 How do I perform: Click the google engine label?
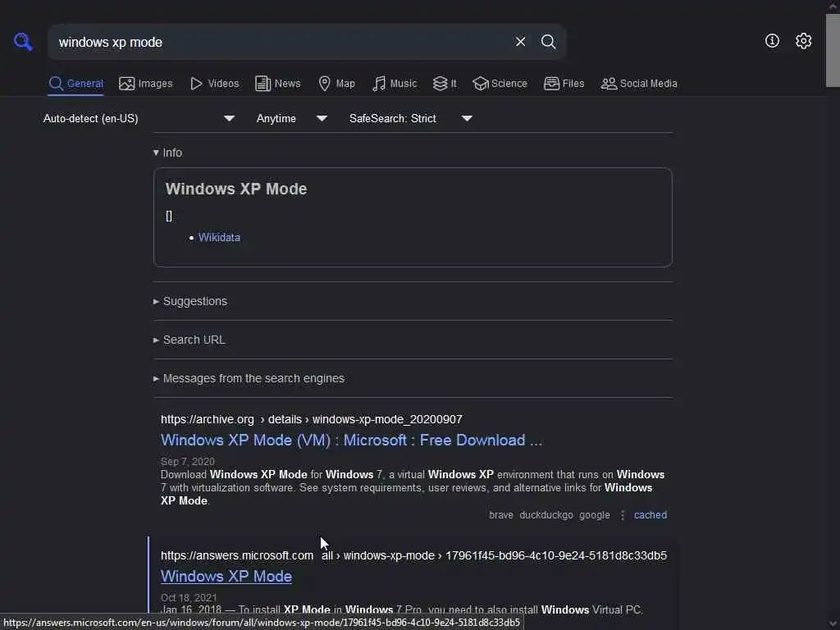(594, 515)
